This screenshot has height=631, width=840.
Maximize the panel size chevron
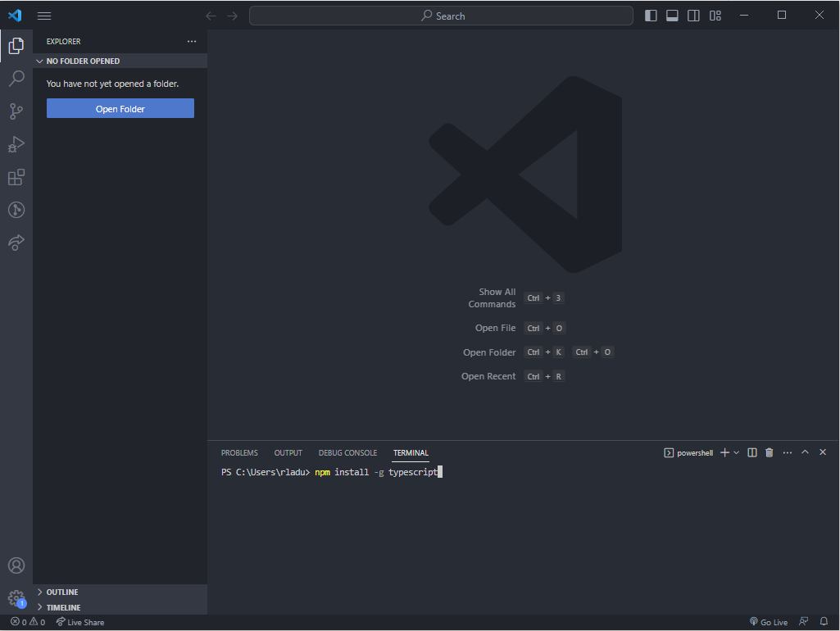pyautogui.click(x=805, y=452)
